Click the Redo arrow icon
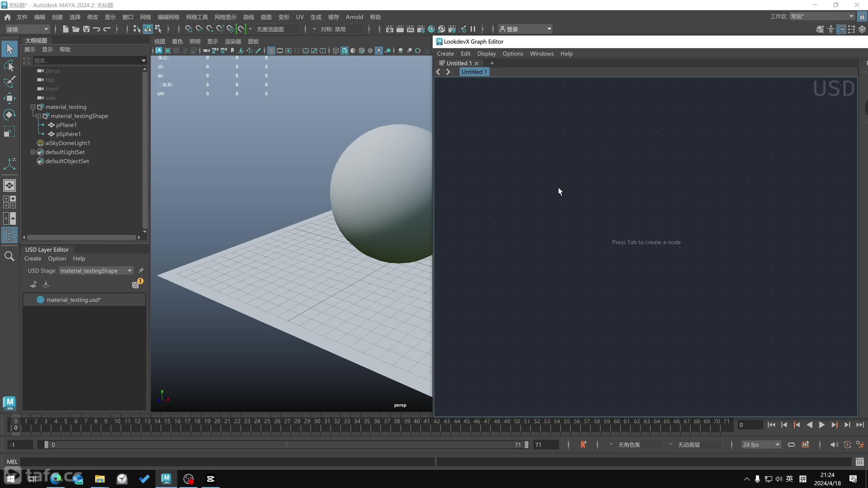The height and width of the screenshot is (488, 868). pyautogui.click(x=107, y=29)
